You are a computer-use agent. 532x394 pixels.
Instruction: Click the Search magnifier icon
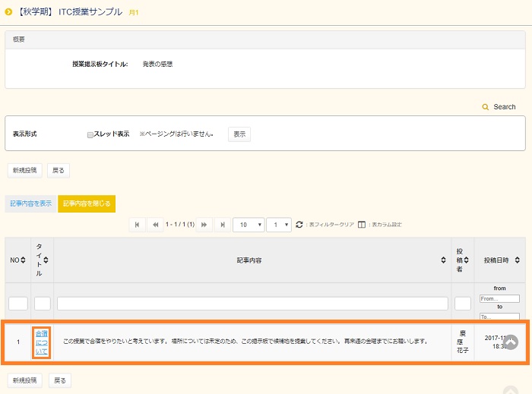coord(486,107)
